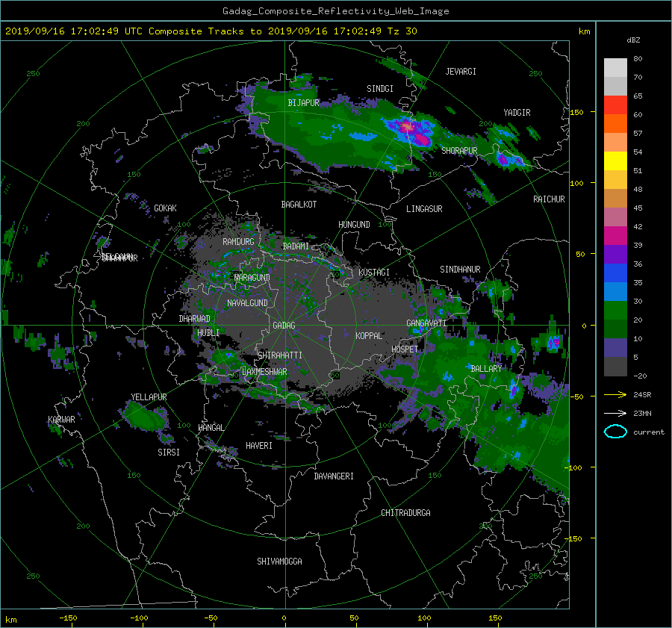Viewport: 672px width, 628px height.
Task: Select the YELLAPUR label
Action: pyautogui.click(x=149, y=397)
